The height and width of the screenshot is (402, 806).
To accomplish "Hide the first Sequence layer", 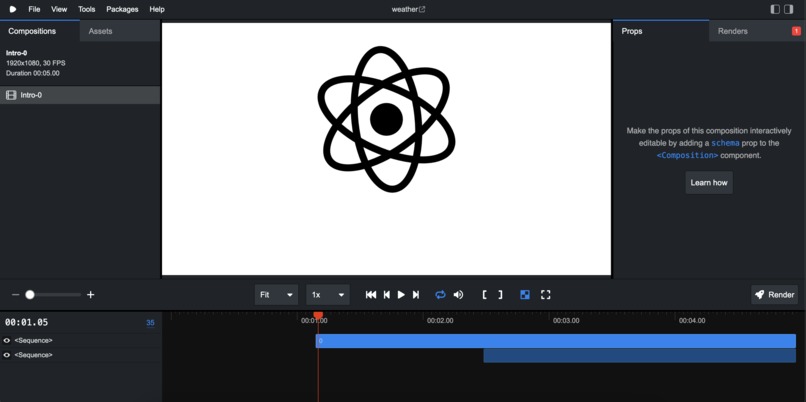I will click(x=7, y=340).
